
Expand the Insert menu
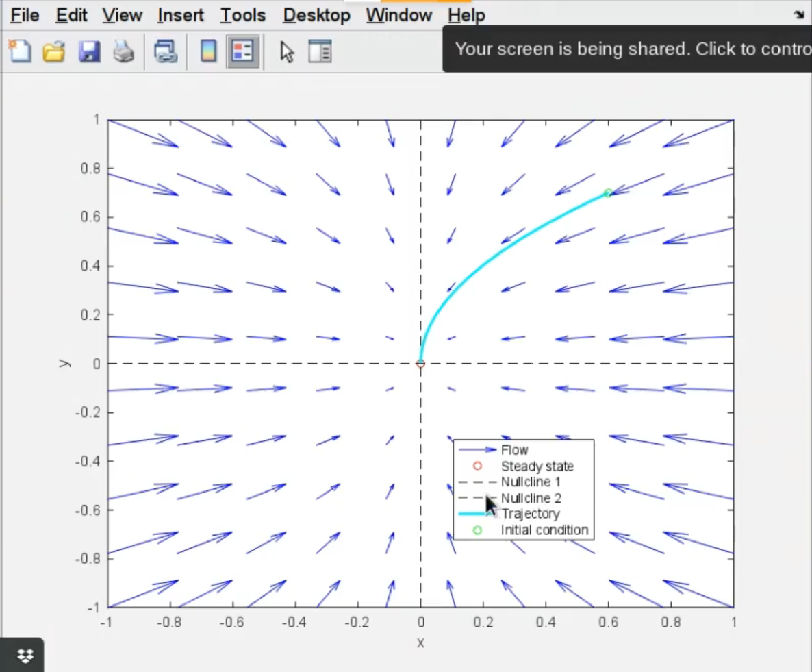[181, 15]
